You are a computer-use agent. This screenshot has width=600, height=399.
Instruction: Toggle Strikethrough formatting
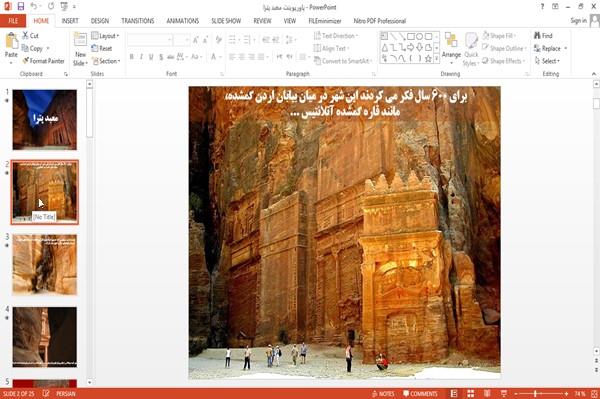tap(171, 57)
